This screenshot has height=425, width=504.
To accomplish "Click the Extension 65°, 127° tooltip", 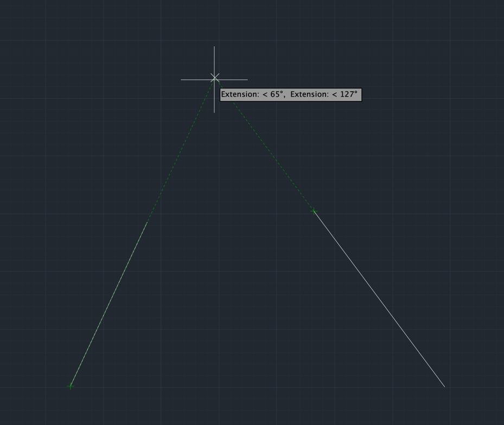I will (x=291, y=94).
